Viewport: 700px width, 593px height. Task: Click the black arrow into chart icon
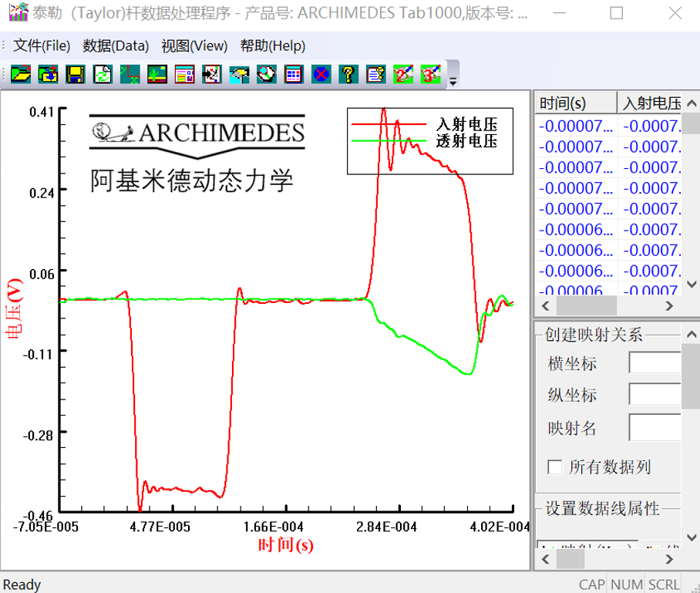(211, 74)
